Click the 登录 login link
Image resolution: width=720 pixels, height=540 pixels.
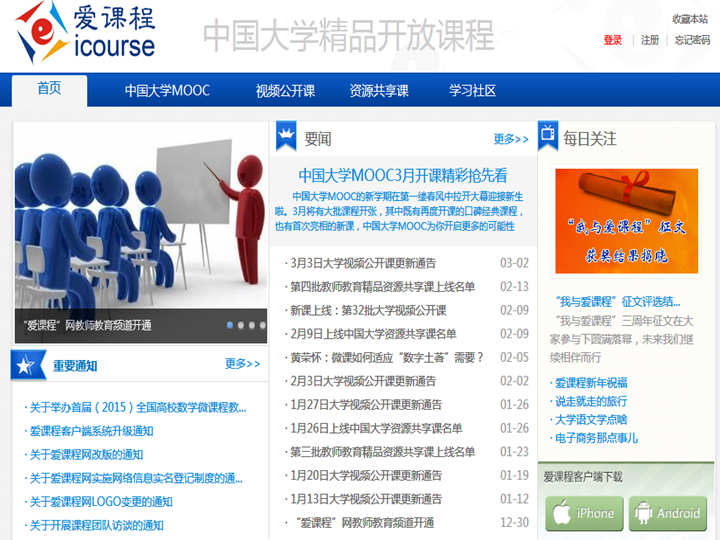pos(613,40)
